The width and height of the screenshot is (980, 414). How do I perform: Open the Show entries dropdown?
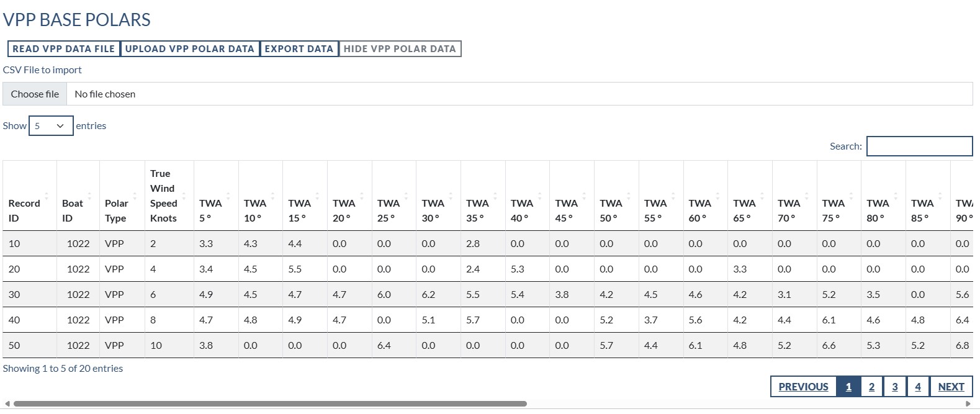[51, 126]
